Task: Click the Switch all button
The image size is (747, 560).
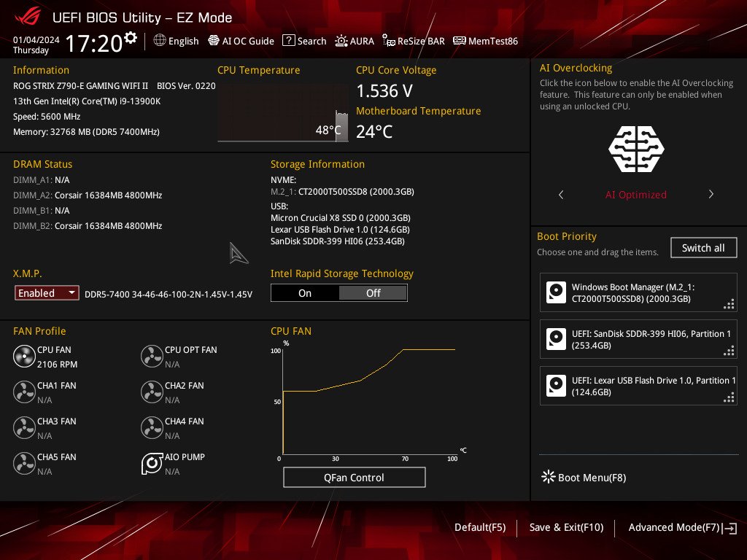Action: click(703, 248)
